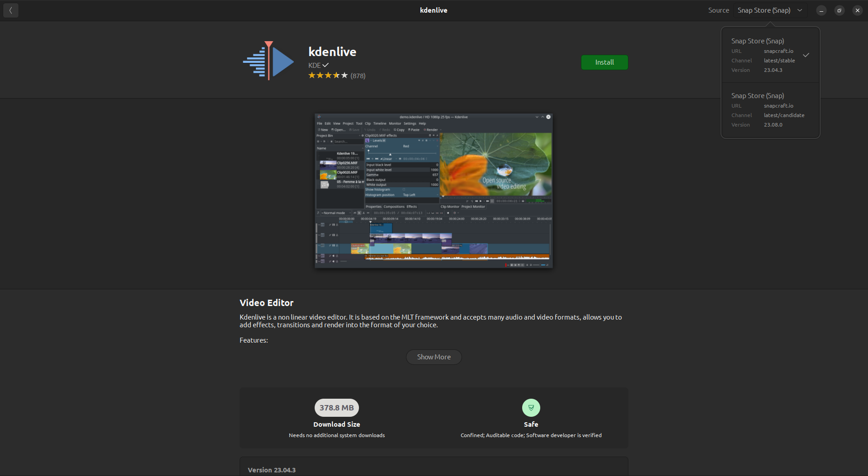Click the kdenlive window title
Image resolution: width=868 pixels, height=476 pixels.
[434, 10]
